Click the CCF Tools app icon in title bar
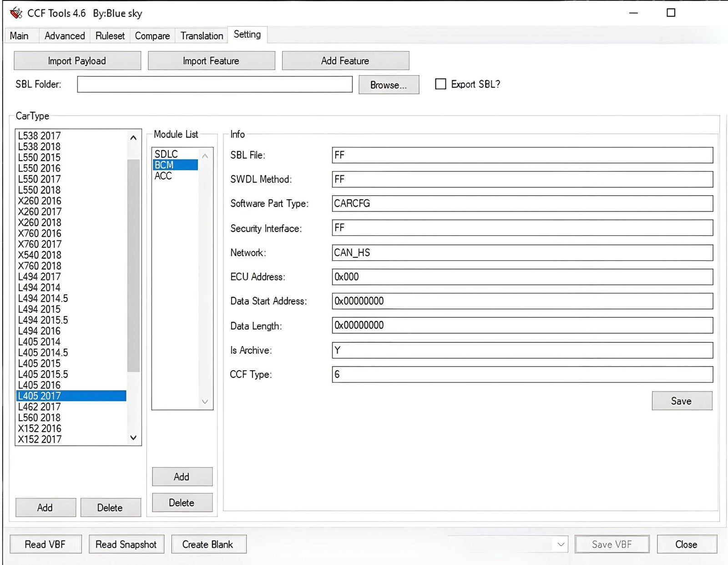Screen dimensions: 728x565 click(16, 13)
